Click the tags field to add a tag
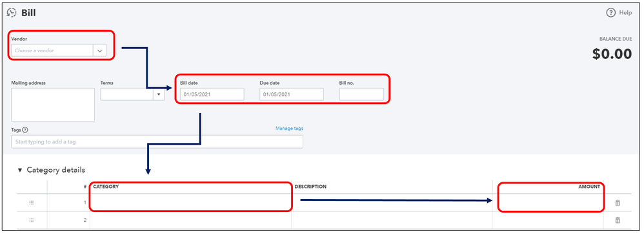 [157, 142]
